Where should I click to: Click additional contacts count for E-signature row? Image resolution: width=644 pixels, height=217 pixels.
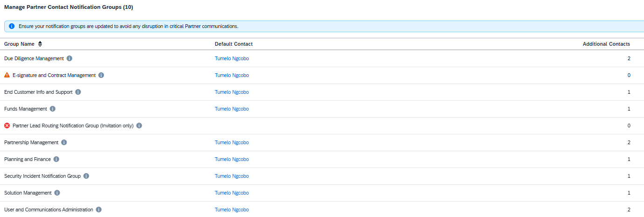coord(629,75)
